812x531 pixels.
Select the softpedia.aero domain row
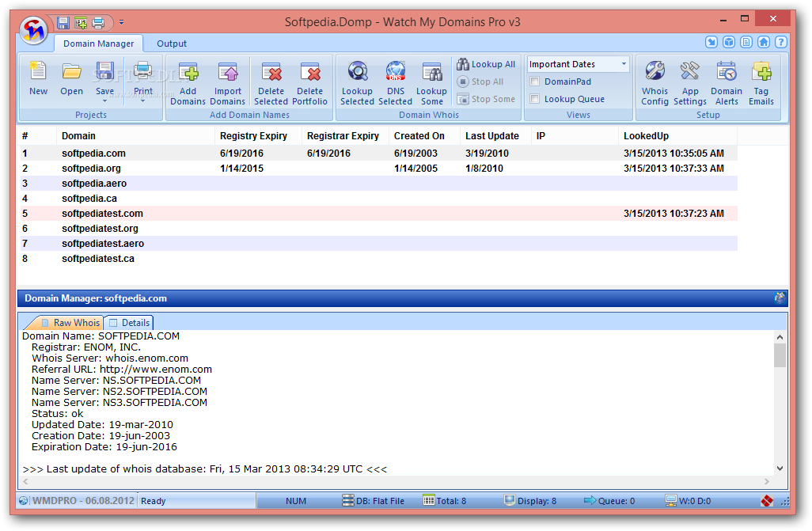coord(379,184)
